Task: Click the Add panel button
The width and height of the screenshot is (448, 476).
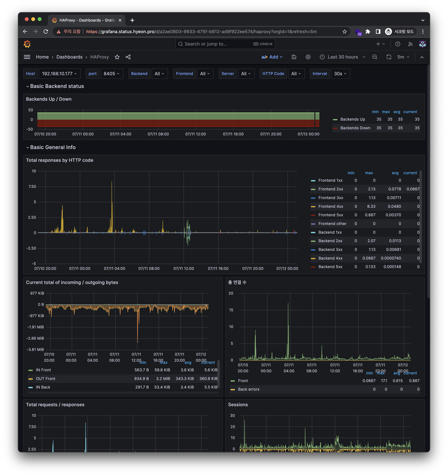Action: click(x=272, y=57)
